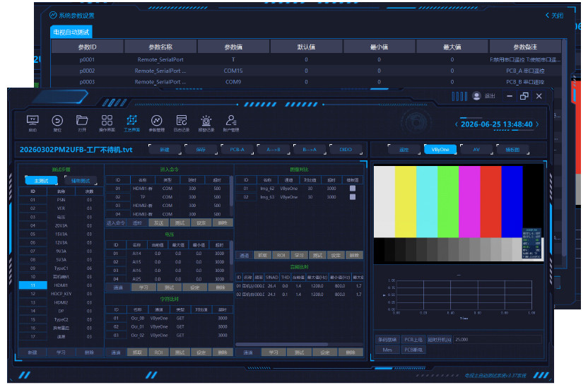Open the account management user icon
The image size is (588, 385).
pos(231,120)
